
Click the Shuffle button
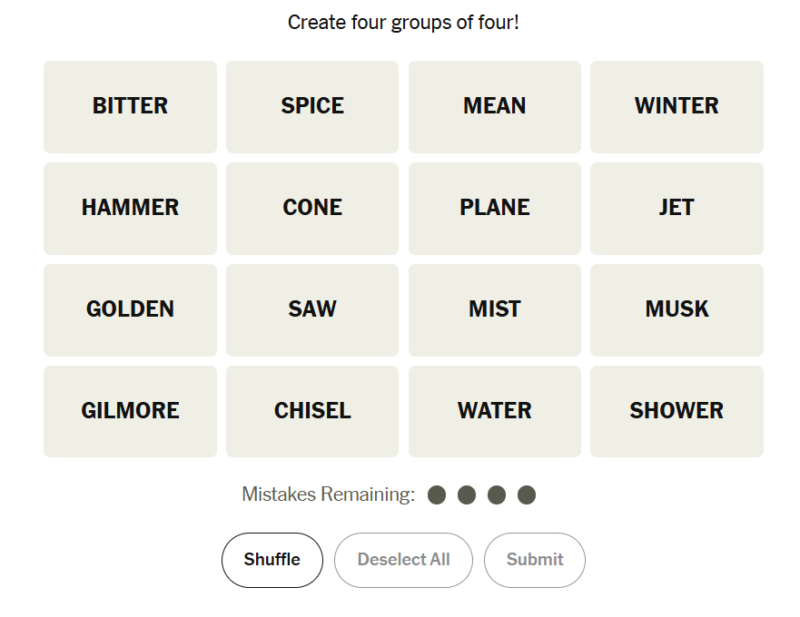click(x=272, y=560)
